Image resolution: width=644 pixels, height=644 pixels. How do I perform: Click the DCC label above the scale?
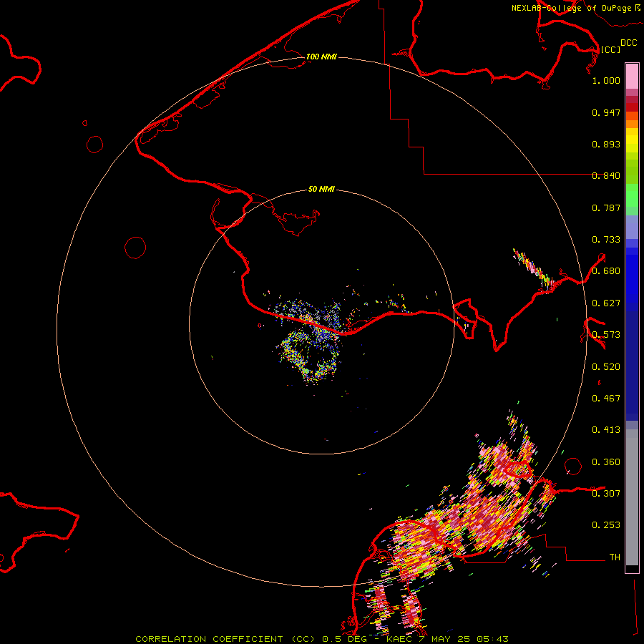(x=628, y=43)
